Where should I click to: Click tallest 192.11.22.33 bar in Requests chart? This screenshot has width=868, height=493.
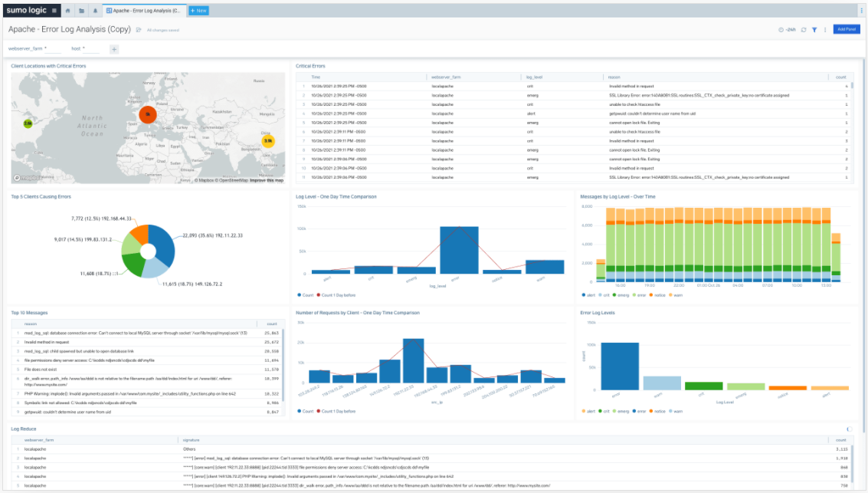pos(413,360)
